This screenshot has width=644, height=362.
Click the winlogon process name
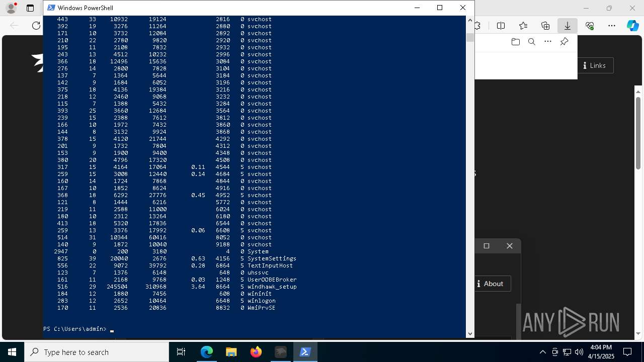(261, 301)
